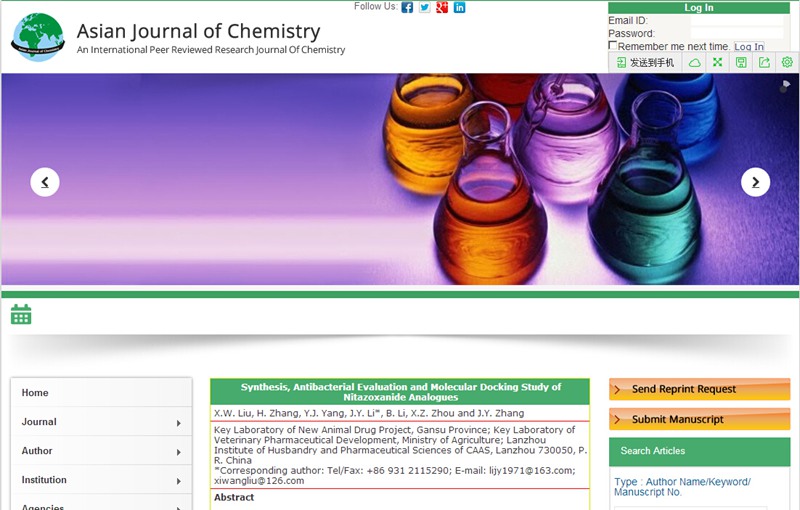
Task: Focus the Email ID input field
Action: (x=737, y=20)
